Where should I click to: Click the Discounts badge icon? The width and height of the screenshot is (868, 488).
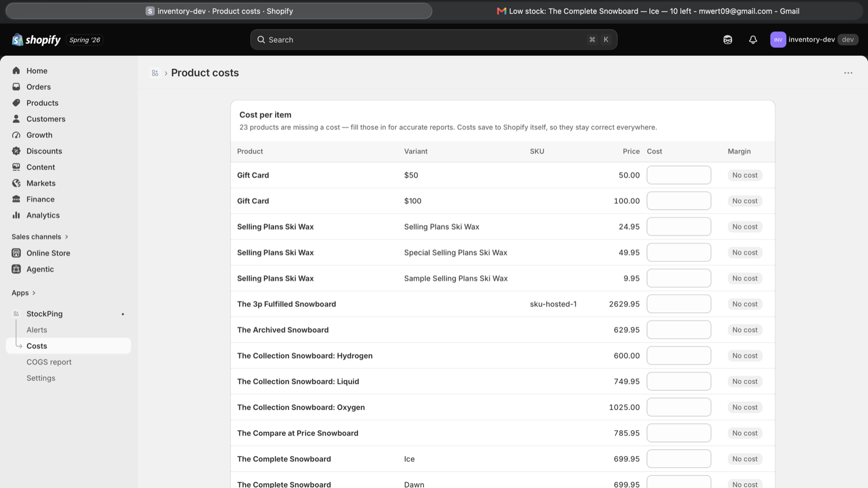click(x=16, y=151)
